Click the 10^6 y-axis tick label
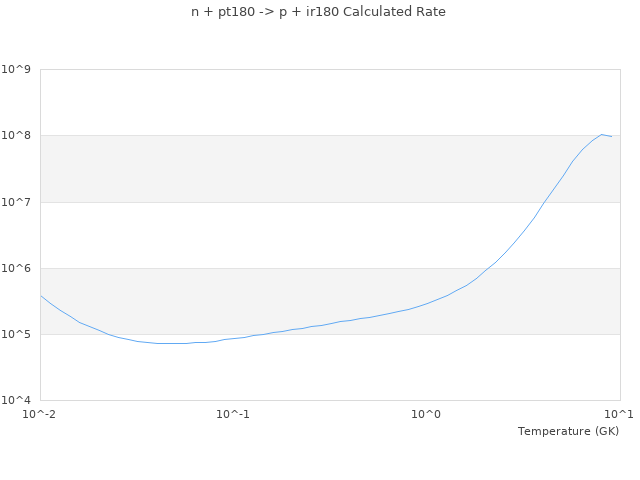640x480 pixels. coord(17,268)
